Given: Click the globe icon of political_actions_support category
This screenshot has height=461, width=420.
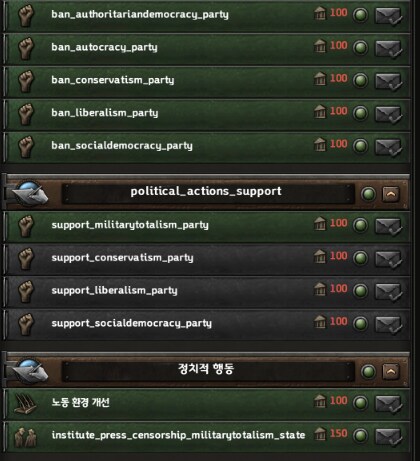Looking at the screenshot, I should (x=30, y=194).
